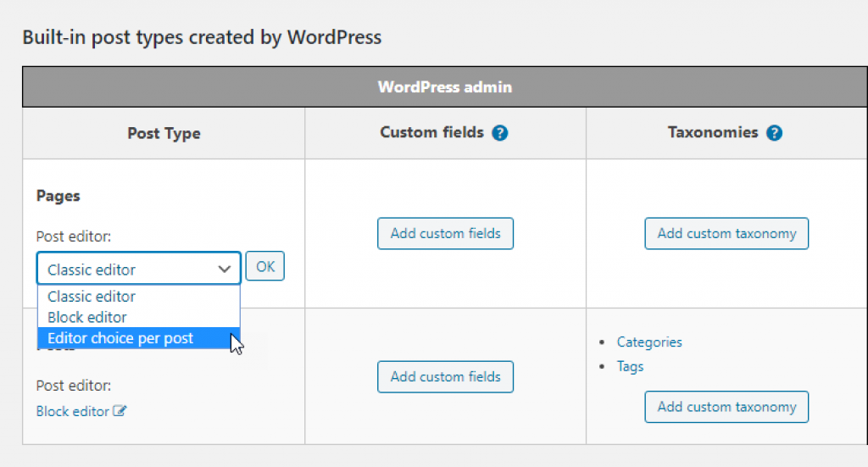Add custom fields for Posts
This screenshot has height=467, width=868.
pos(446,377)
